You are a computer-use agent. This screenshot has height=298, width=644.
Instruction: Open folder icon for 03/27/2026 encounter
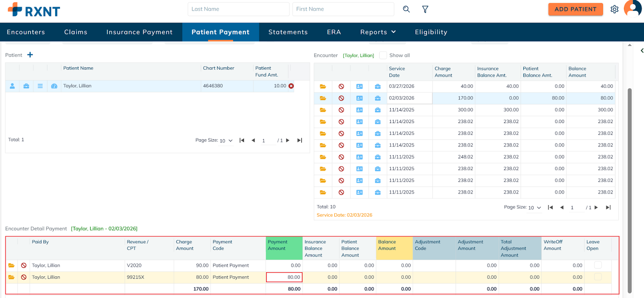tap(323, 86)
